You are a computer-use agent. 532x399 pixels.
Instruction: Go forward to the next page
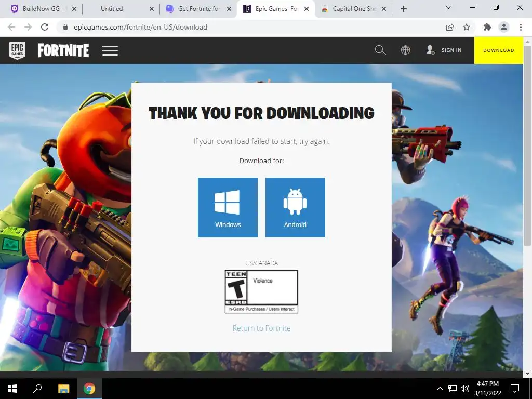point(28,27)
